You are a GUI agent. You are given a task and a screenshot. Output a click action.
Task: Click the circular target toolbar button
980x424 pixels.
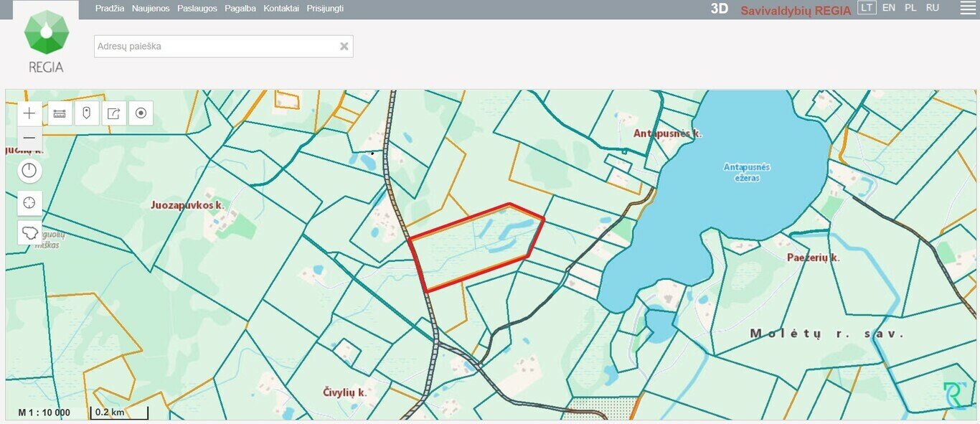point(141,113)
